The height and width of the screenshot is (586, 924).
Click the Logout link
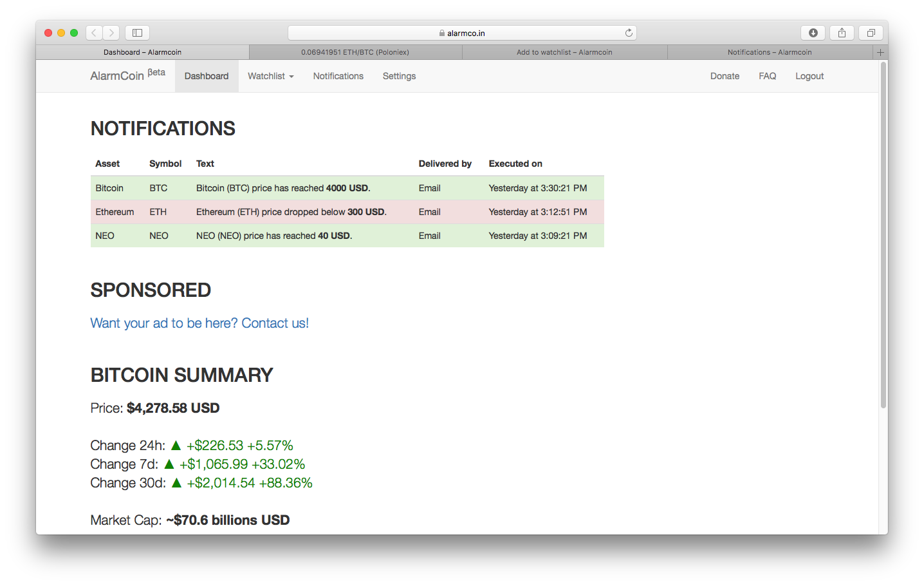coord(809,76)
